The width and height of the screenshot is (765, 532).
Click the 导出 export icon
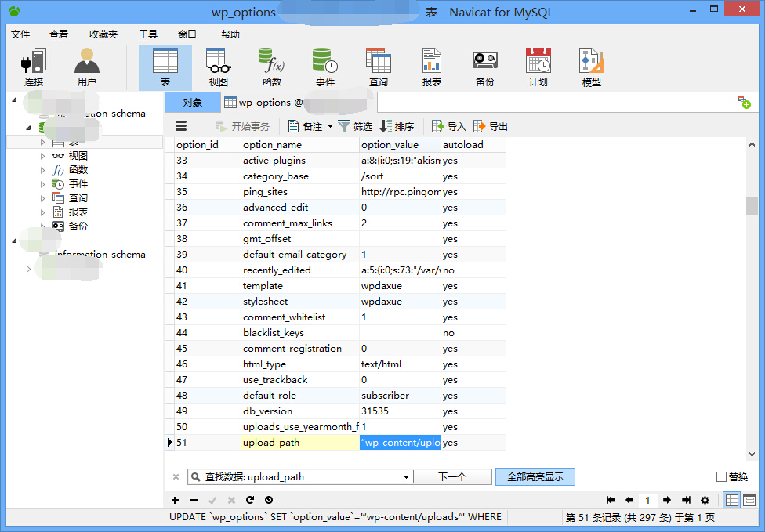tap(480, 126)
